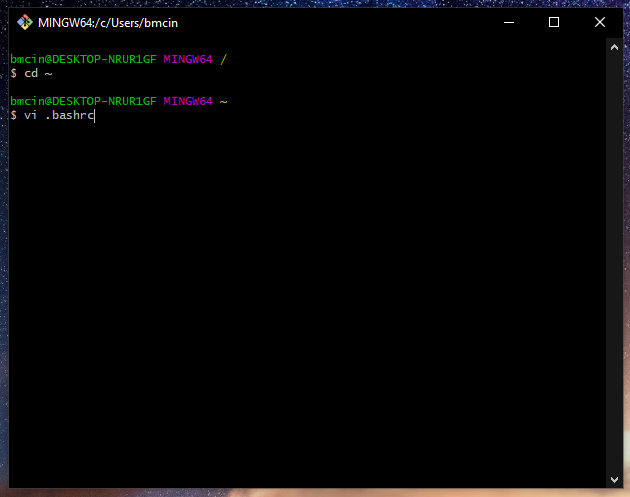Screen dimensions: 630x497
Task: Close the MINGW64 terminal window
Action: click(x=600, y=22)
